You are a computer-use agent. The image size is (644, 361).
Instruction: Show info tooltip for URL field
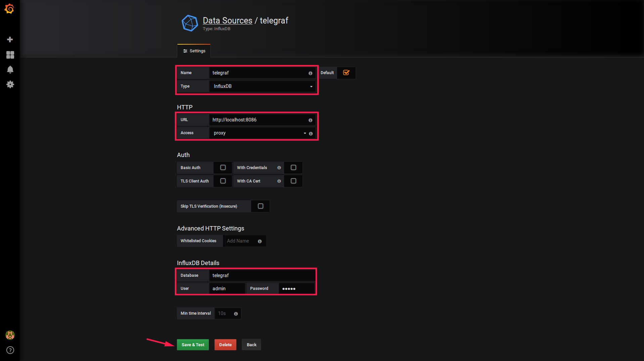pyautogui.click(x=310, y=120)
